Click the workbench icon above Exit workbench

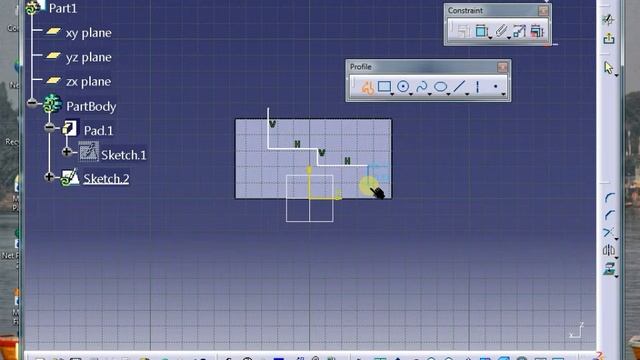608,19
